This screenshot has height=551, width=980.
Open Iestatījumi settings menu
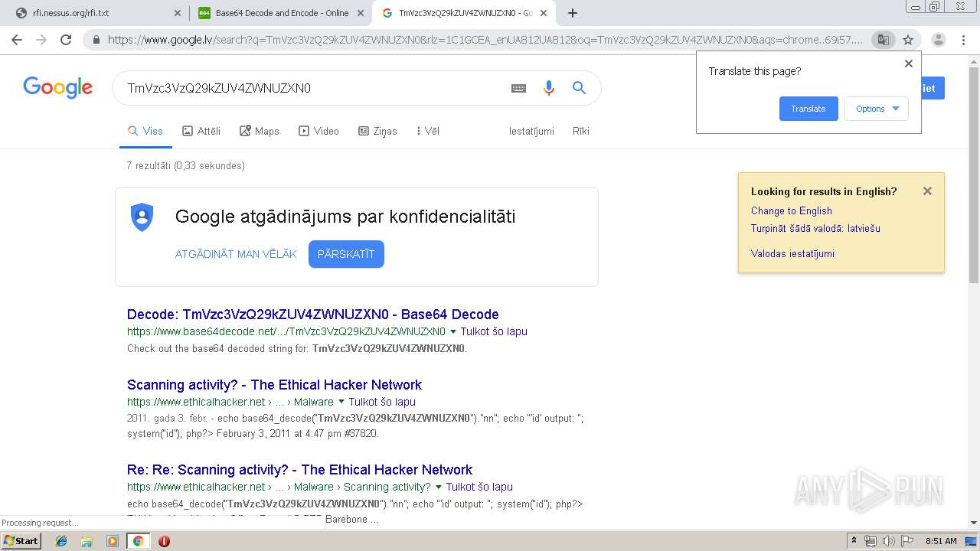(x=531, y=131)
